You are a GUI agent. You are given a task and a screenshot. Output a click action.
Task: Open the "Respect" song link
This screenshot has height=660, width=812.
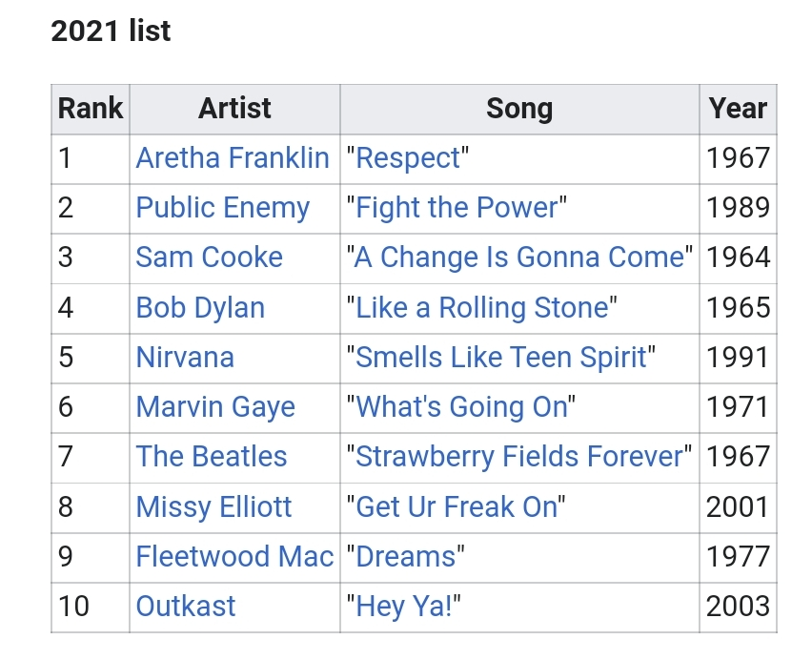pyautogui.click(x=407, y=158)
